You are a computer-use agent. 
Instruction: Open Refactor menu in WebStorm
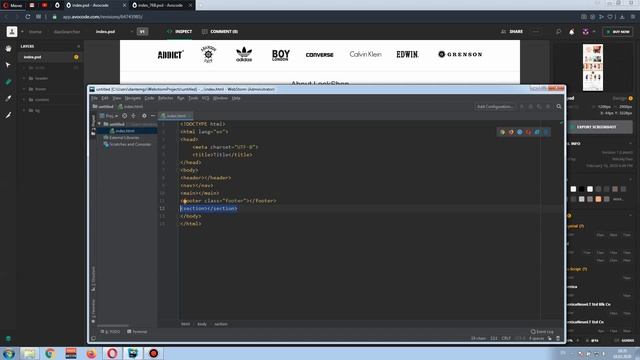(165, 98)
